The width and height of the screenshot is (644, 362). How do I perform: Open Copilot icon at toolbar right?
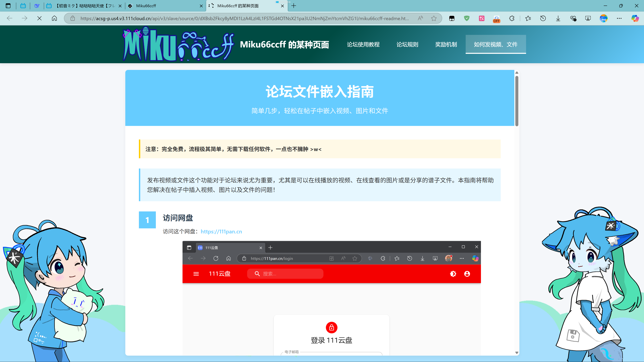pyautogui.click(x=635, y=18)
